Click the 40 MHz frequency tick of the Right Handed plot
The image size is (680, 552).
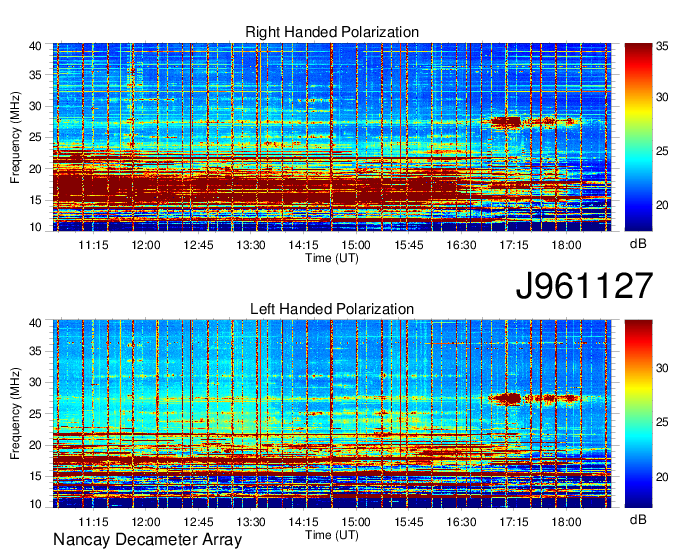pyautogui.click(x=35, y=46)
